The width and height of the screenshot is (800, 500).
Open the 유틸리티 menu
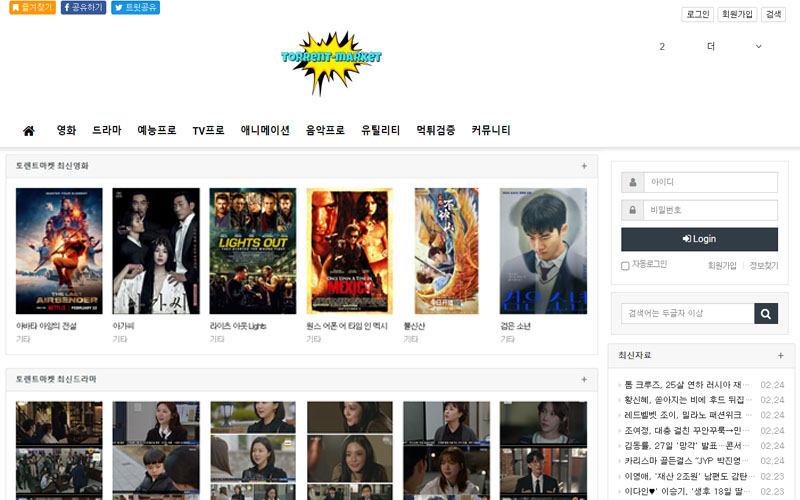pyautogui.click(x=380, y=130)
